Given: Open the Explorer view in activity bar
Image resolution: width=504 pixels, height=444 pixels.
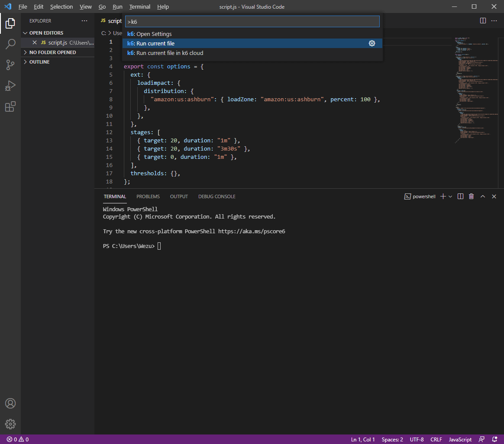Looking at the screenshot, I should (x=10, y=23).
